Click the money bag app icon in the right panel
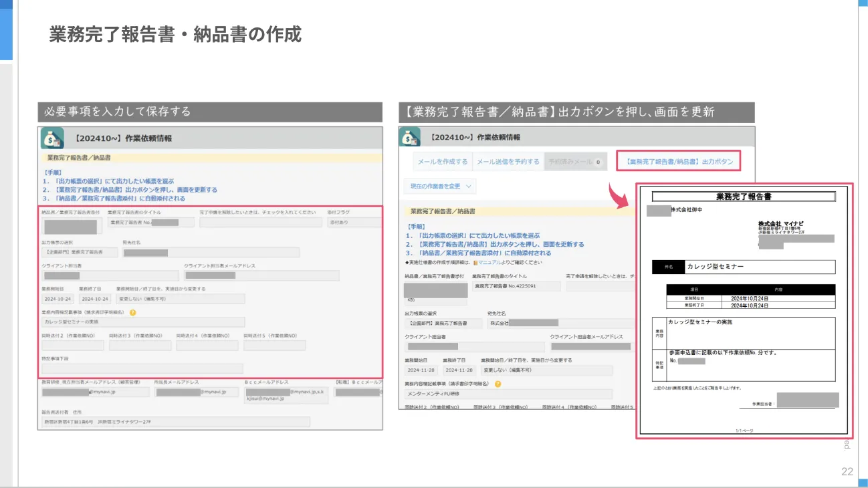Image resolution: width=868 pixels, height=488 pixels. [409, 137]
